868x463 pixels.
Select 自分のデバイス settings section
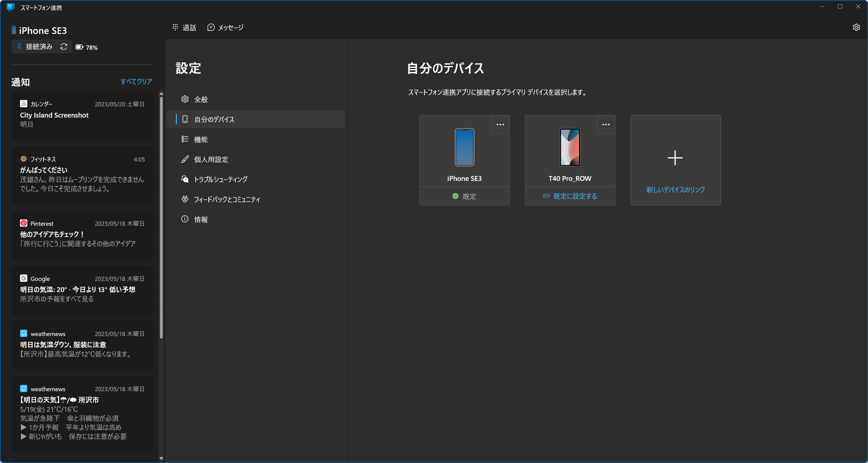point(256,119)
